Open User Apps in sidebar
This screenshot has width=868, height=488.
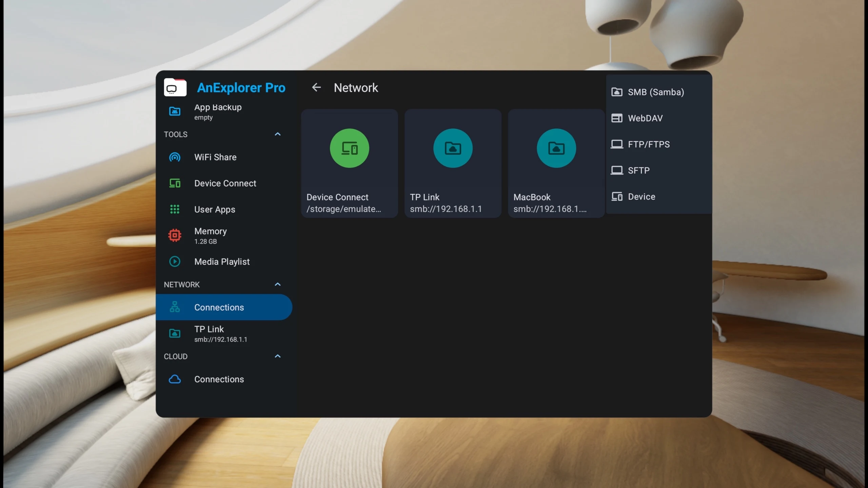[224, 209]
